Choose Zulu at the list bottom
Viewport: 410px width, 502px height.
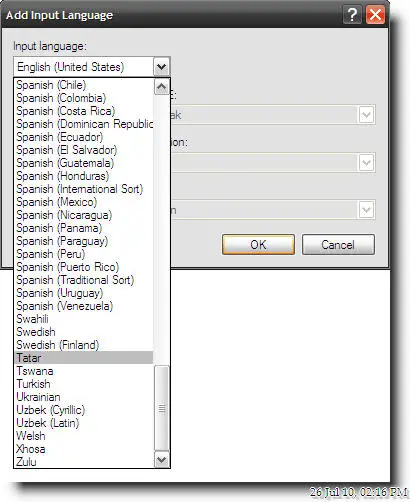tap(84, 462)
